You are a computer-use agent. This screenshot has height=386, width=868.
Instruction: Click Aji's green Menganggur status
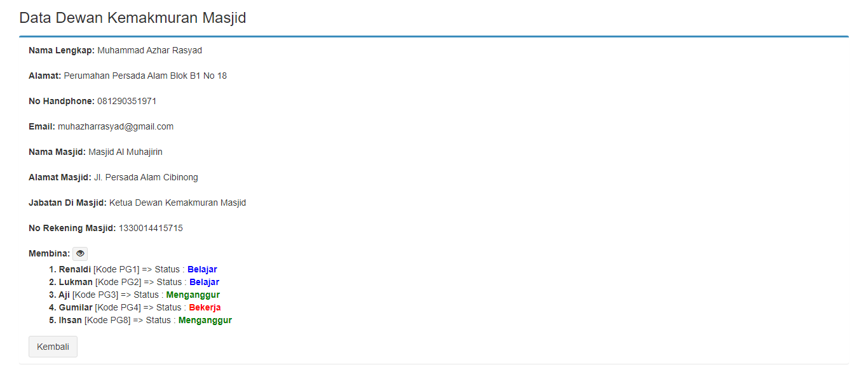[x=193, y=295]
